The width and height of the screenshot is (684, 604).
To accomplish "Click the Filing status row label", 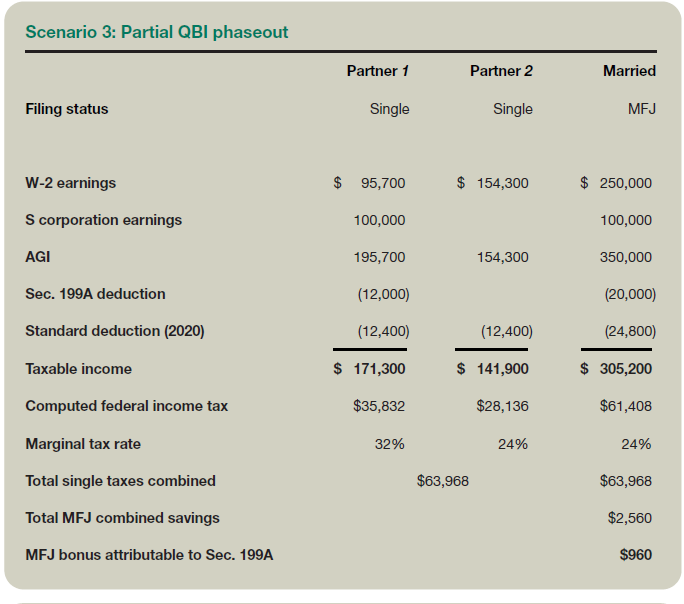I will click(x=67, y=109).
